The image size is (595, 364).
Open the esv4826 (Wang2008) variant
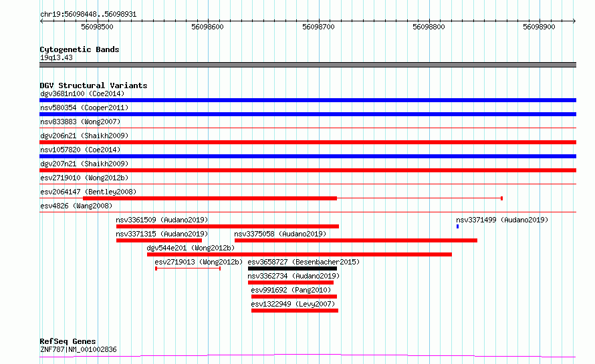[76, 206]
